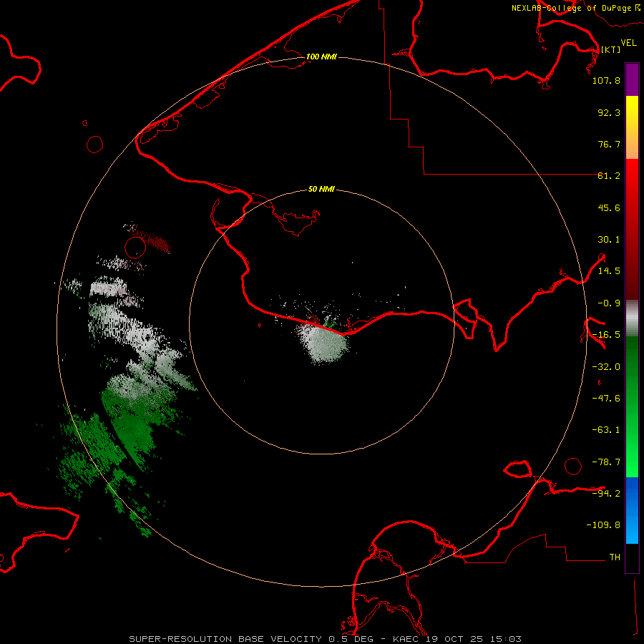This screenshot has height=644, width=644.
Task: Click the 30.1 scale value
Action: coord(609,240)
